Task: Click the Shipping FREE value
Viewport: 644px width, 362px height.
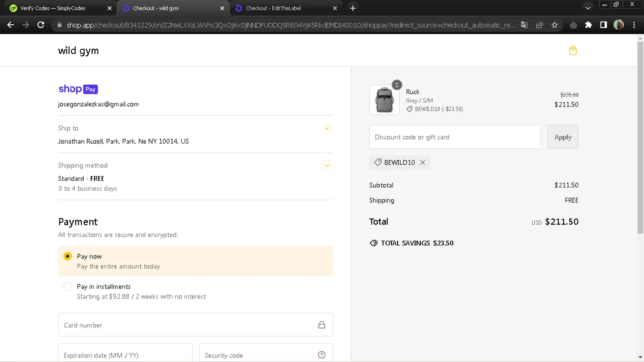Action: click(x=571, y=200)
